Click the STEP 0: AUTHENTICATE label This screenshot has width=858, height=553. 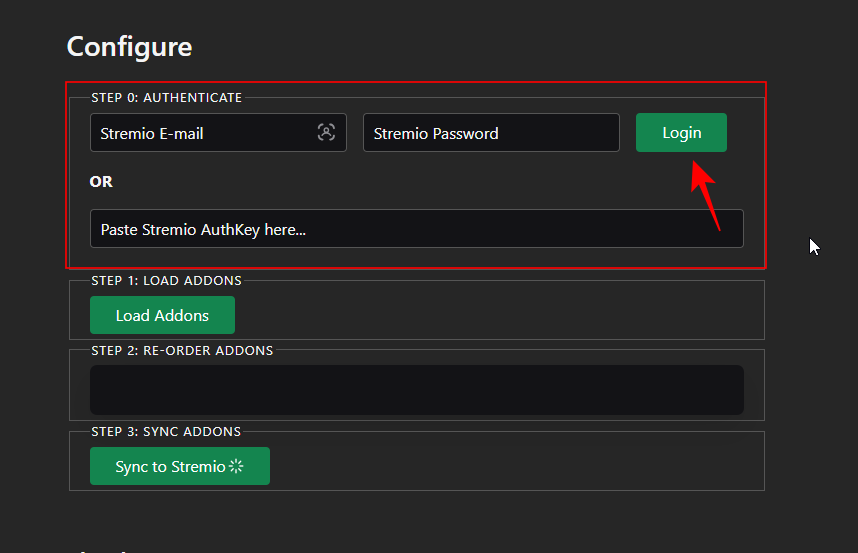tap(166, 98)
